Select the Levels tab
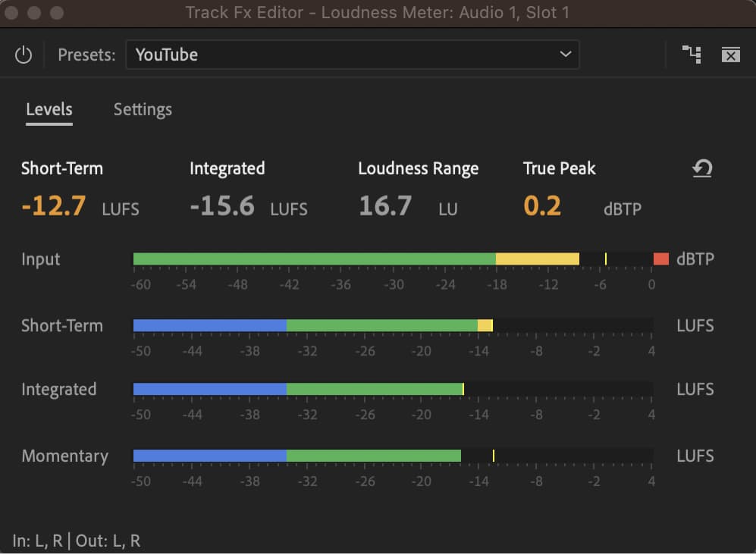Screen dimensions: 756x558 pos(49,109)
